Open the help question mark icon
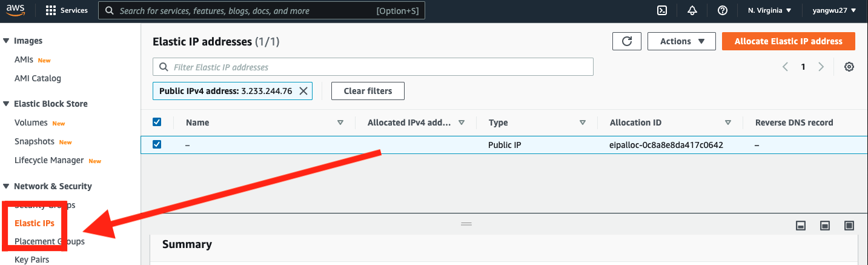 [722, 10]
